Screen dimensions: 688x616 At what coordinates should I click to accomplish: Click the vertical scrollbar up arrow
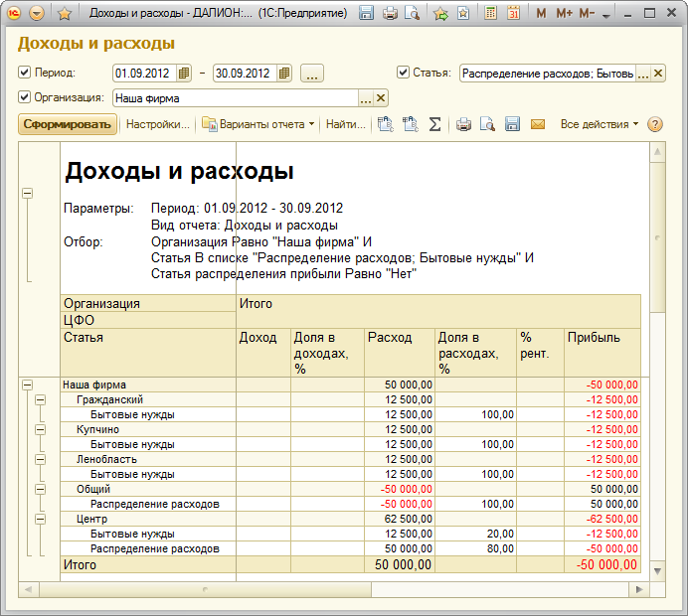pos(657,152)
